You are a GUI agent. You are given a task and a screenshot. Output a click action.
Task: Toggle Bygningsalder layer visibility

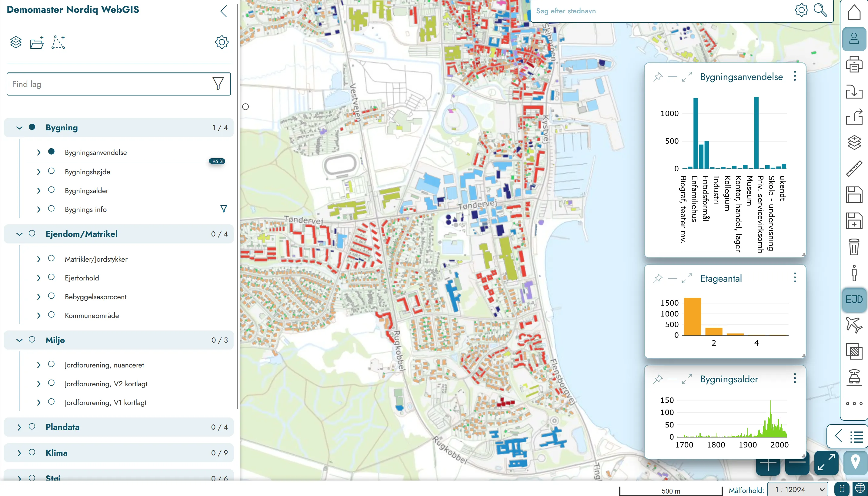(52, 190)
